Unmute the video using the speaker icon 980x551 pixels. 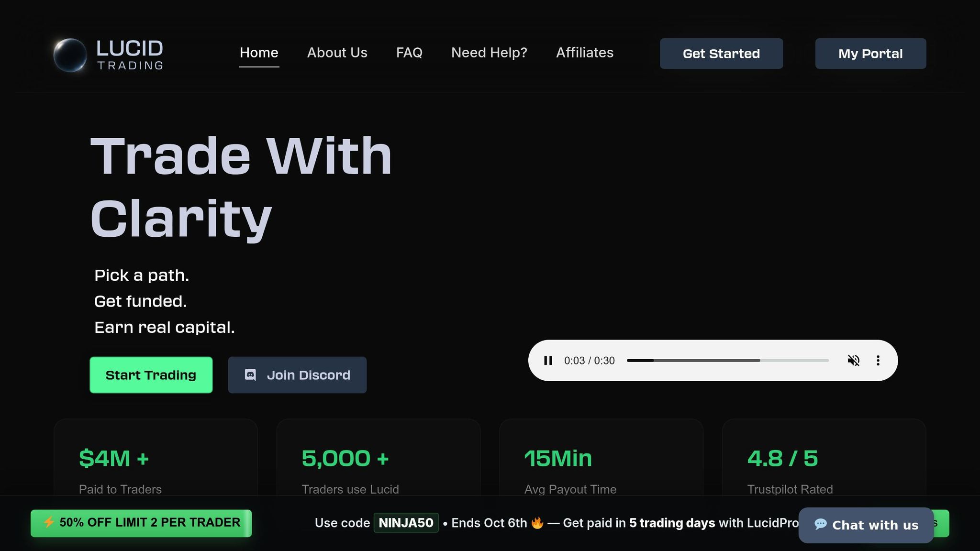(x=854, y=361)
